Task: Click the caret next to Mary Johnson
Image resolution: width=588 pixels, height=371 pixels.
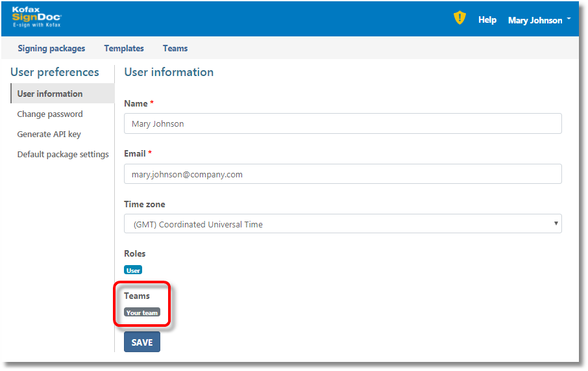Action: coord(569,19)
